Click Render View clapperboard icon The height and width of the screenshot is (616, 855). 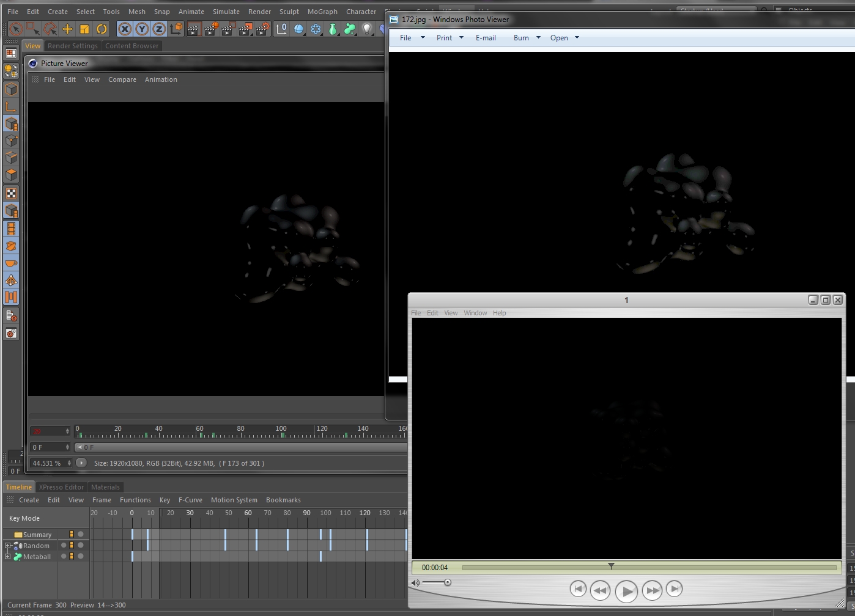pos(194,29)
